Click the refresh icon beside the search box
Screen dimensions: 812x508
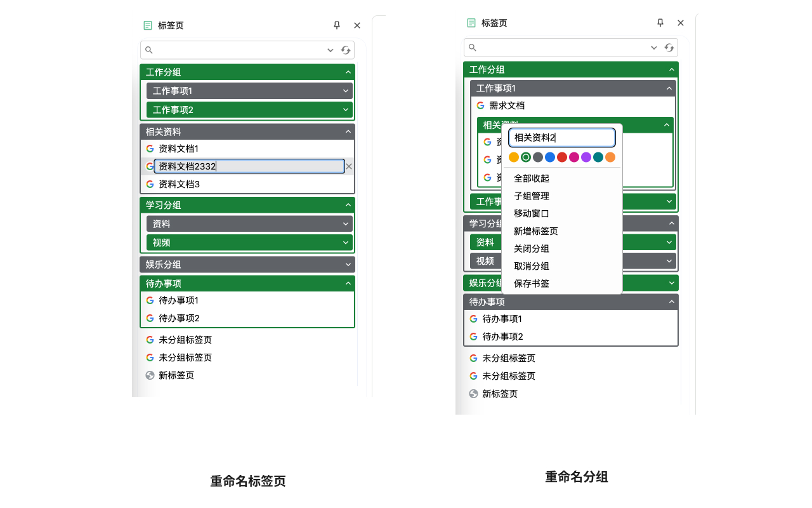[346, 50]
